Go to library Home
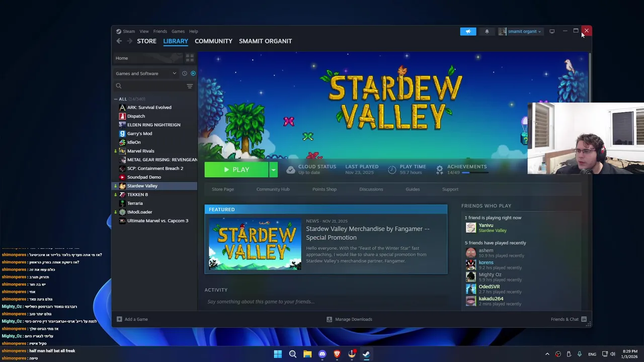 (x=149, y=58)
